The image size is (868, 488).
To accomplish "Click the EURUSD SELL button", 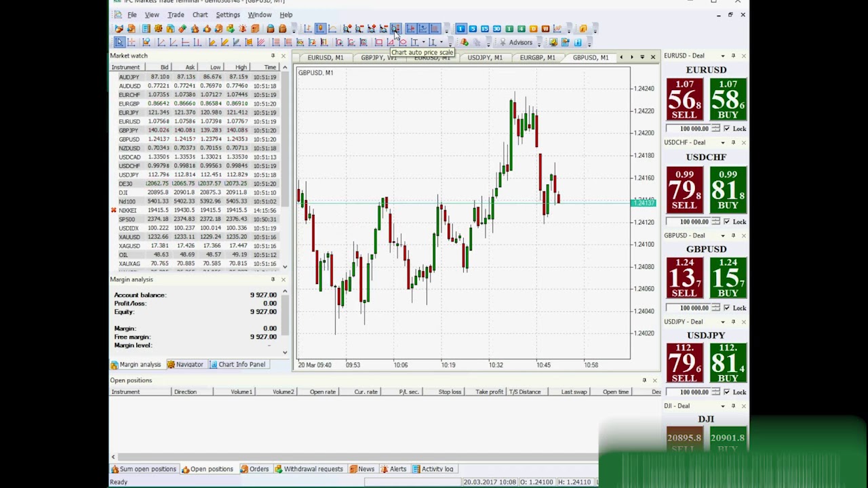I will coord(684,100).
